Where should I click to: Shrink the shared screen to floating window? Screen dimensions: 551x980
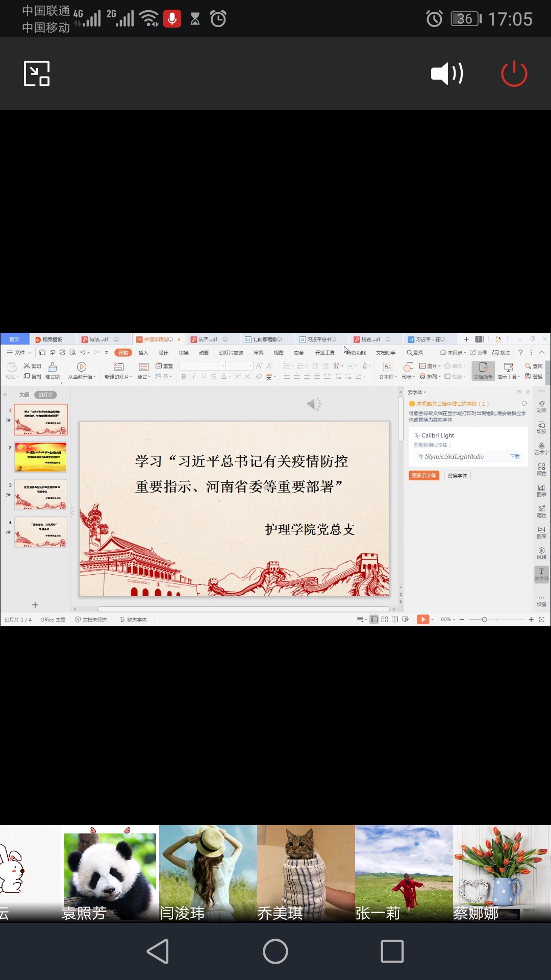click(x=37, y=73)
